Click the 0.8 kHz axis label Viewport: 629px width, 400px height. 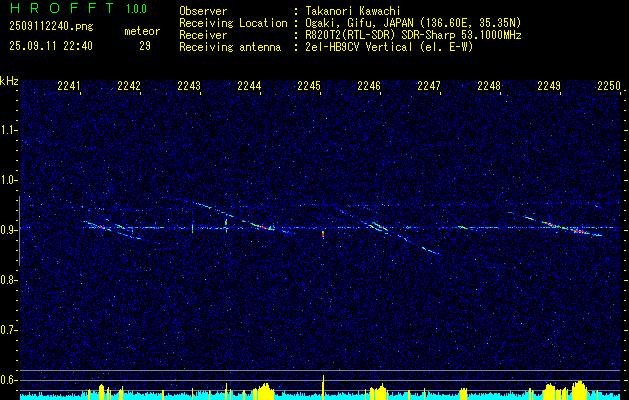pyautogui.click(x=9, y=280)
